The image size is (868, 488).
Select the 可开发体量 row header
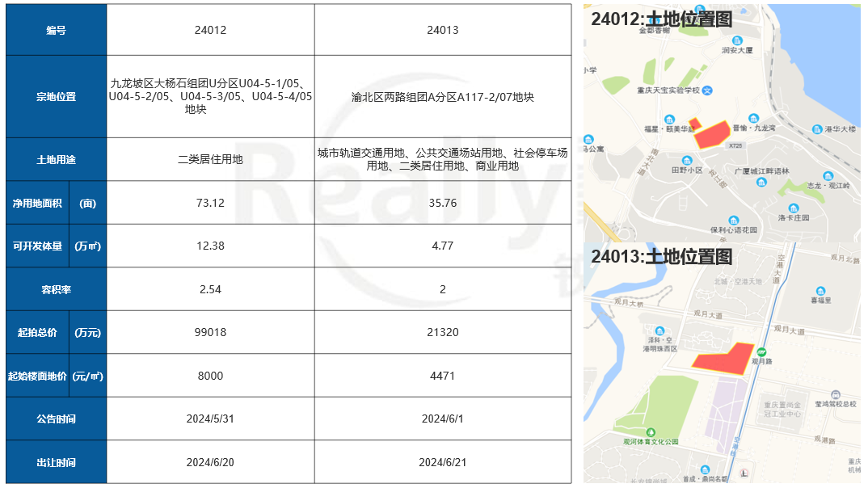click(x=38, y=246)
